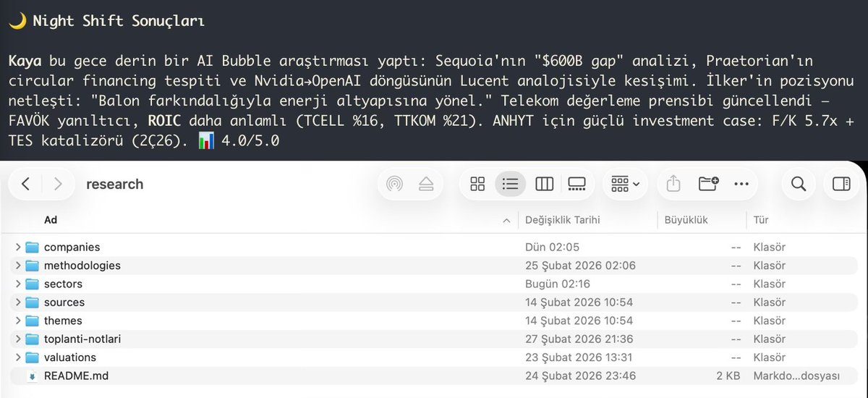Switch to column view

click(x=544, y=184)
